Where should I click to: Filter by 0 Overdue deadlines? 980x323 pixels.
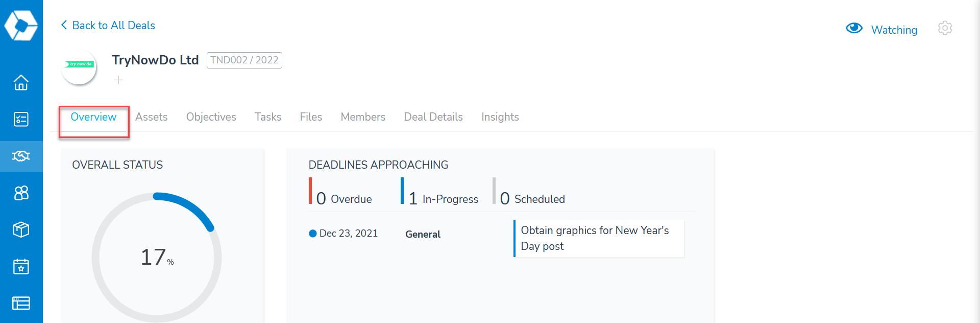tap(340, 192)
